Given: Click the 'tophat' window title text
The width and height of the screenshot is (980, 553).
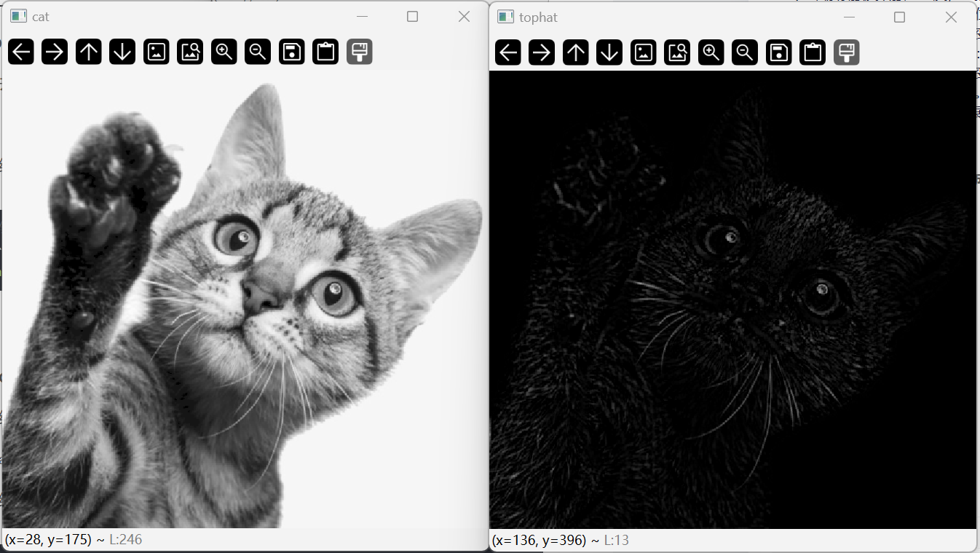Looking at the screenshot, I should (538, 17).
